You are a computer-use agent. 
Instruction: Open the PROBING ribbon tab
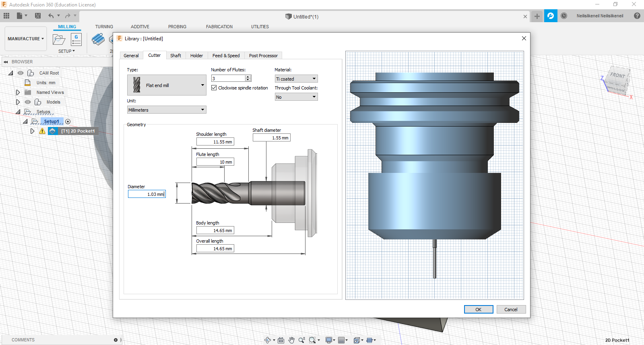point(177,27)
